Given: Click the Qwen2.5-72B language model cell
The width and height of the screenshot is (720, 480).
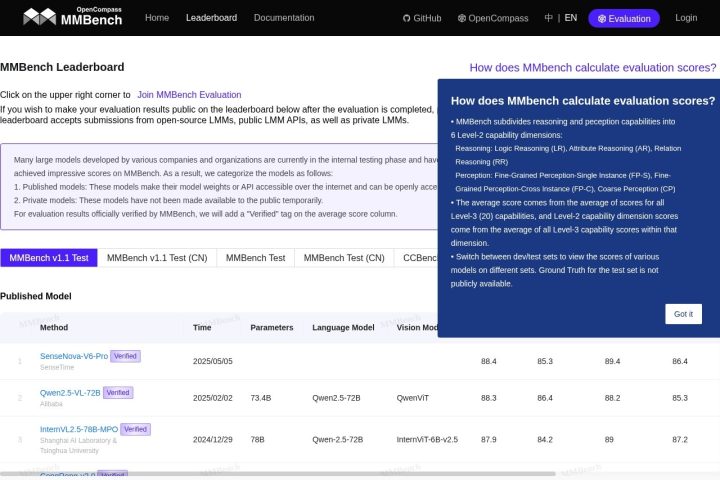Looking at the screenshot, I should 336,398.
